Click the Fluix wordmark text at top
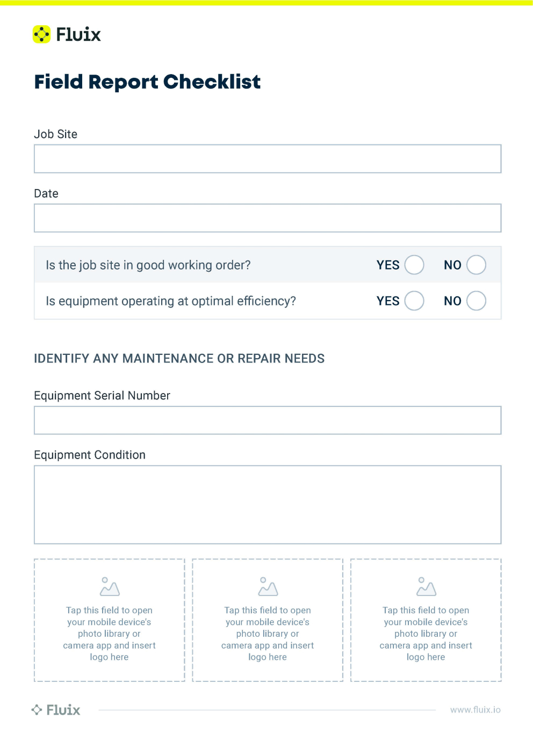Screen dimensions: 533x756 pos(78,35)
